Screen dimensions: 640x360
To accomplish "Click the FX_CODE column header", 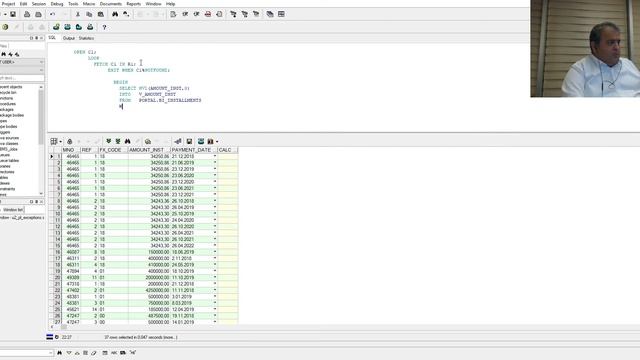I will point(113,150).
